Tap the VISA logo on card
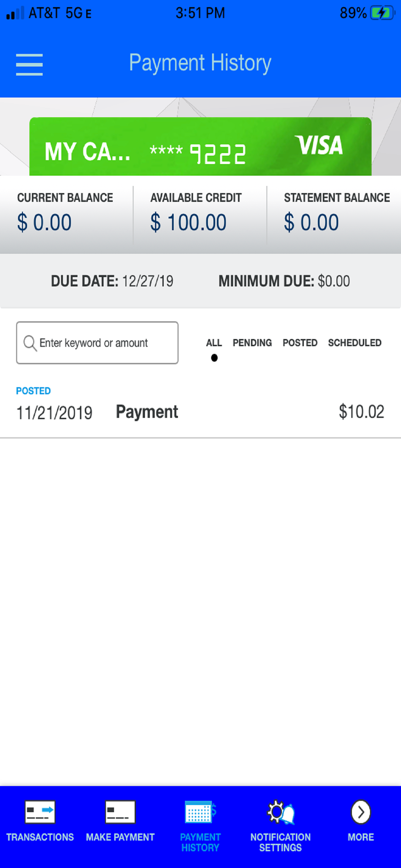 tap(318, 145)
